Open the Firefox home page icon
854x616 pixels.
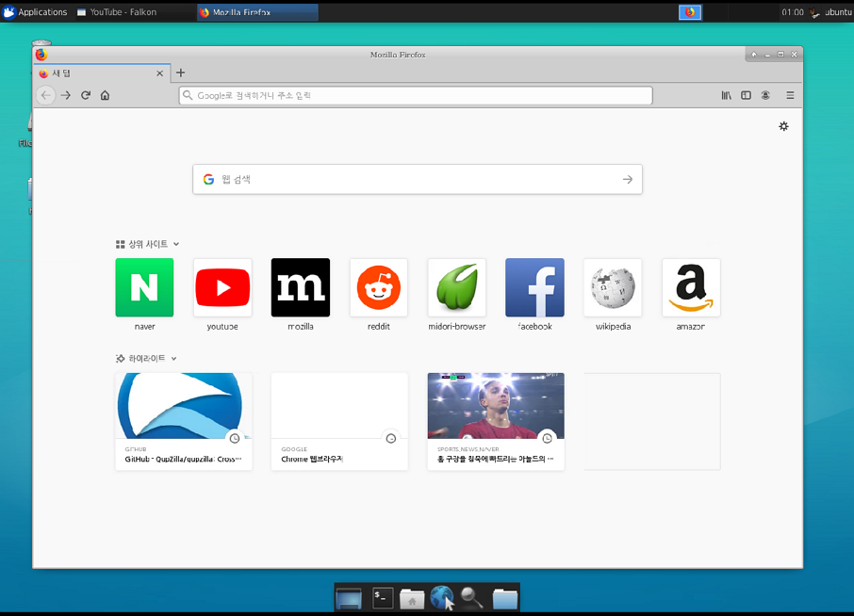click(106, 95)
